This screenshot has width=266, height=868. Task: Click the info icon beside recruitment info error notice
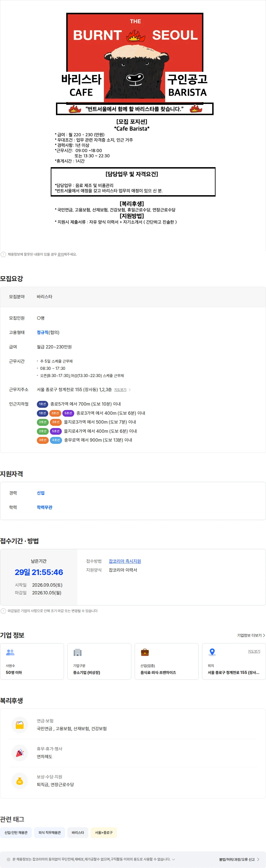pos(3,254)
